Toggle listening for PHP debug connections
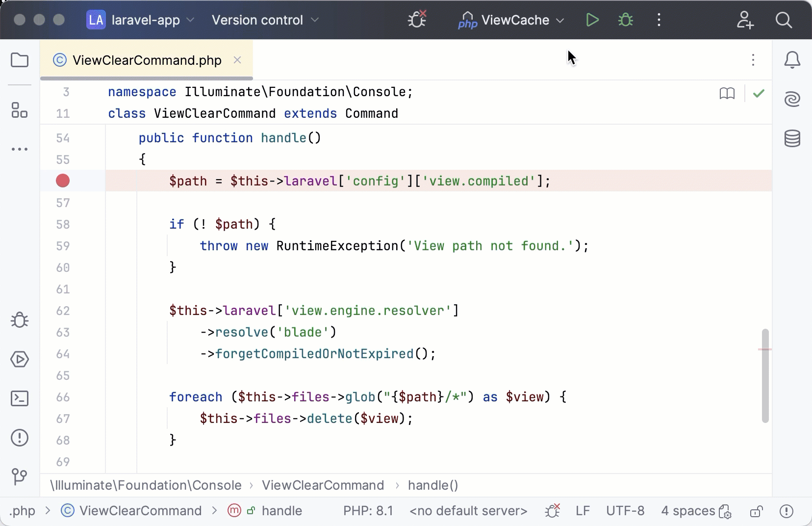 point(417,20)
